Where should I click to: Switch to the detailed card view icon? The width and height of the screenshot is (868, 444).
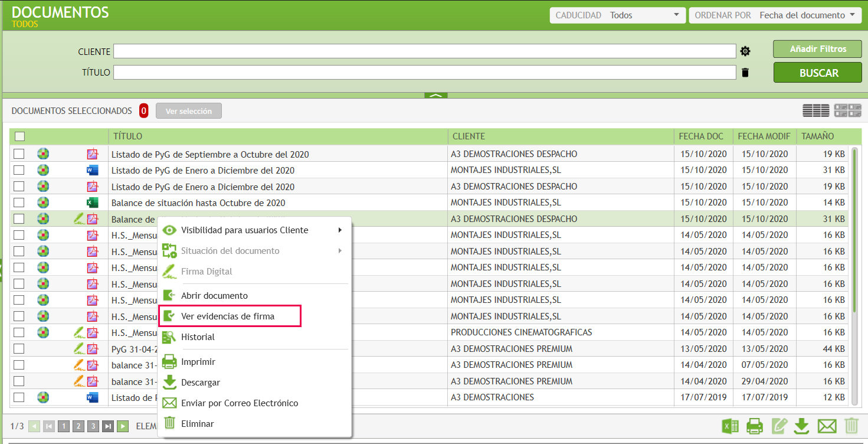pyautogui.click(x=848, y=110)
